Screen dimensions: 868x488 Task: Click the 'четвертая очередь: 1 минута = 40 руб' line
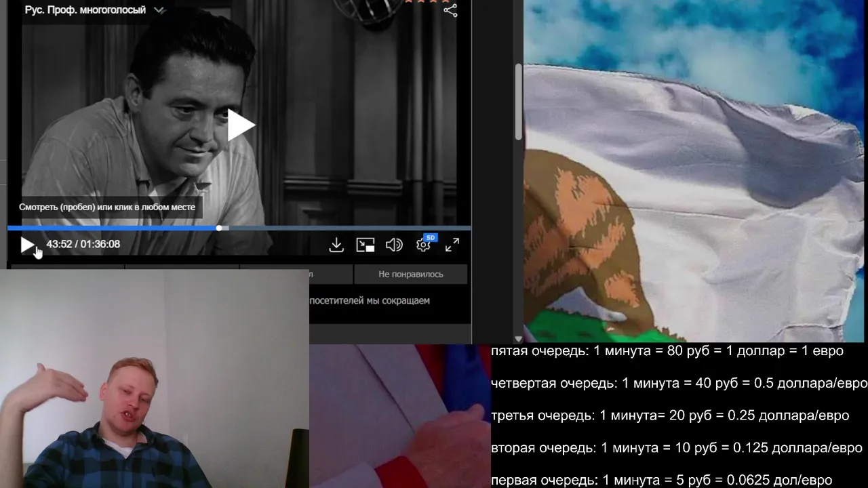[679, 383]
